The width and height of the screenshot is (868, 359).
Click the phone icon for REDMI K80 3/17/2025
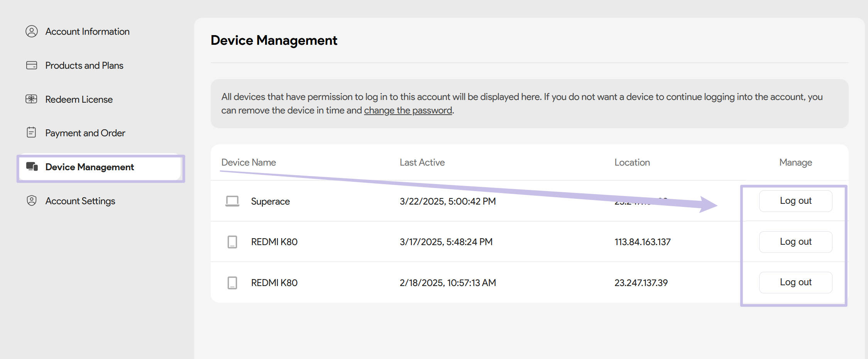232,242
